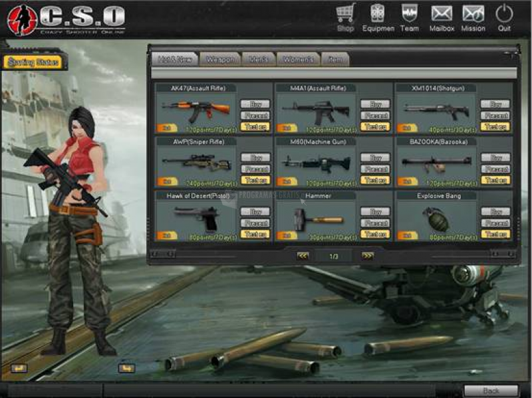Click the Hammer thumbnail
Viewport: 532px width, 398px height.
[x=319, y=220]
